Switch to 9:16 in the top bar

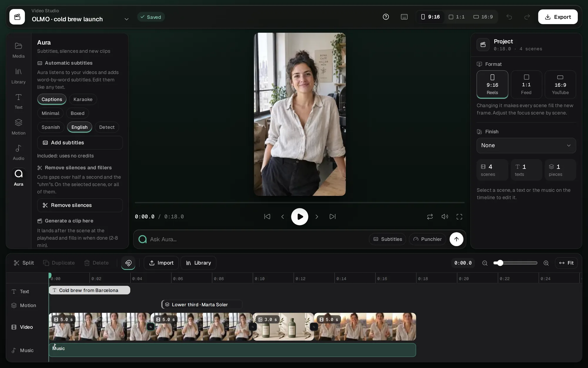[430, 17]
